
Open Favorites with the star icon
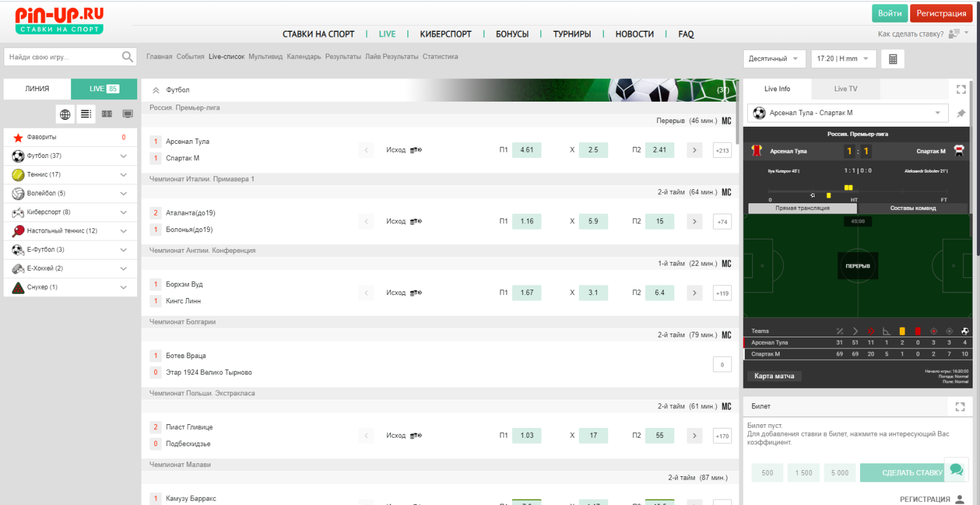click(18, 138)
